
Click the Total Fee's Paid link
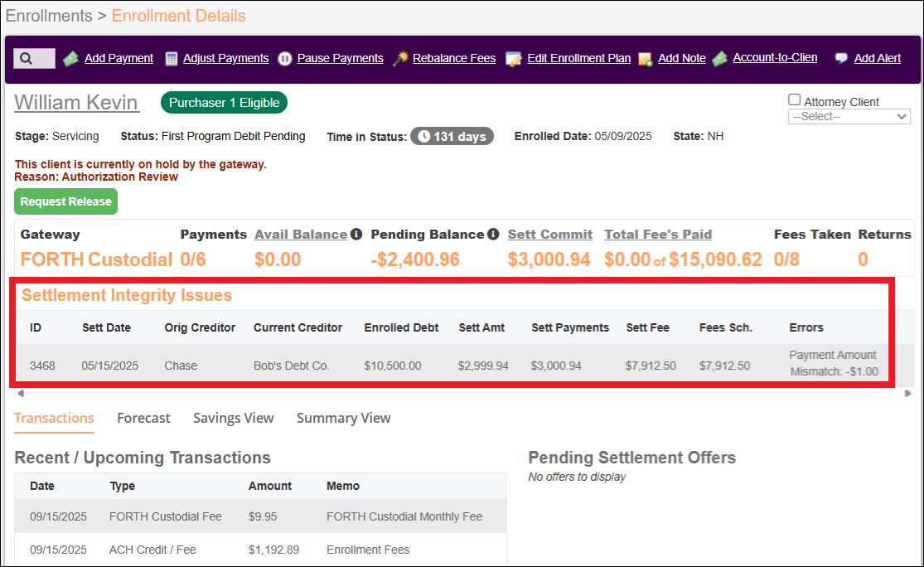[658, 234]
